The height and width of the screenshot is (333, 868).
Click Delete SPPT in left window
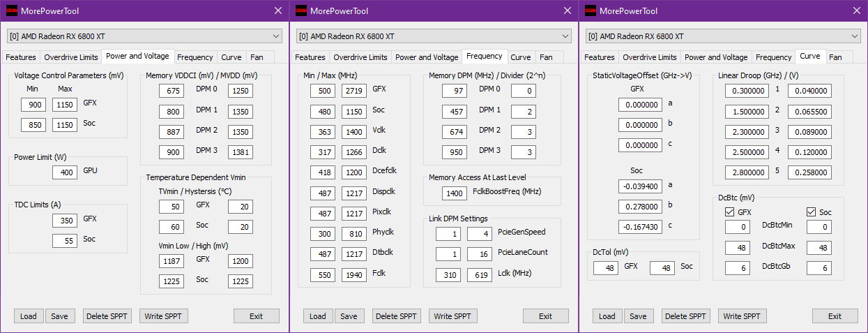[107, 316]
